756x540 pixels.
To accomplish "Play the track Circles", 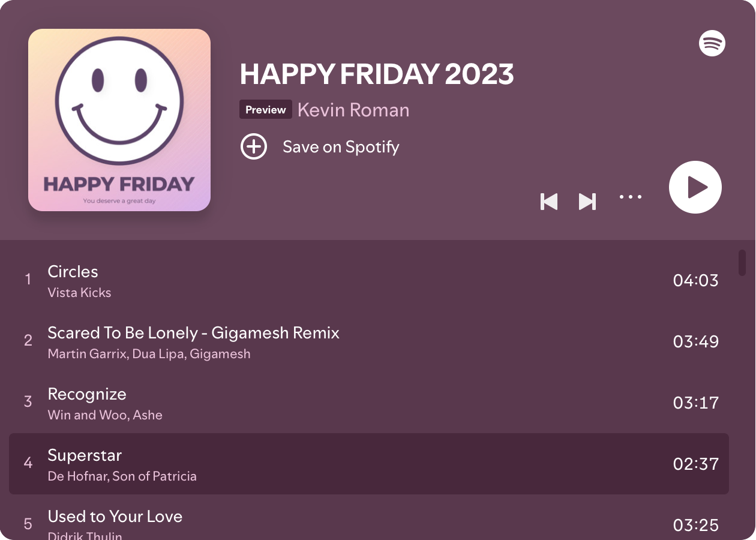I will coord(369,280).
